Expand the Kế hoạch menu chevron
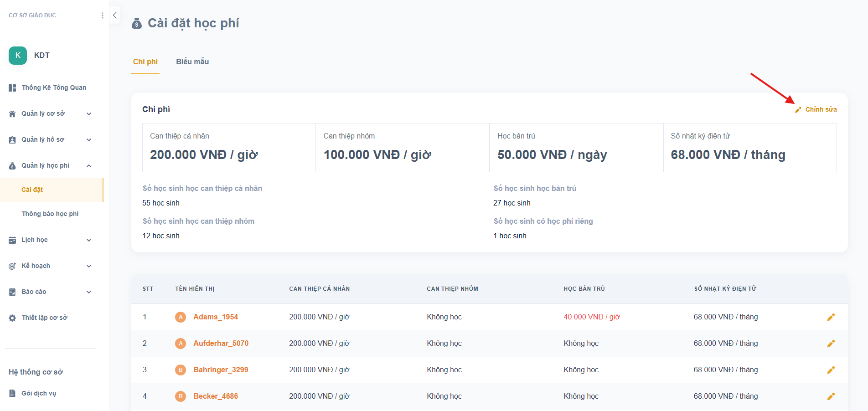The height and width of the screenshot is (411, 868). [89, 266]
